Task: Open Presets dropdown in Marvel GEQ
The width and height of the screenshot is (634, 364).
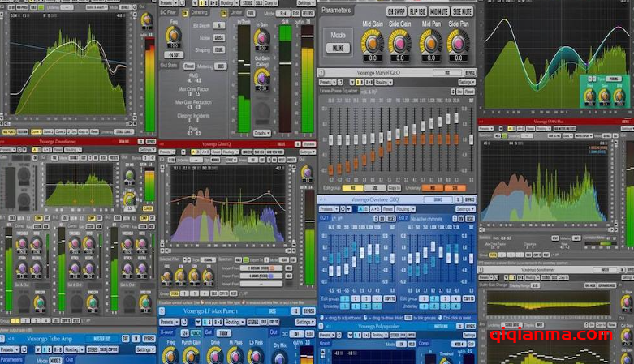Action: pyautogui.click(x=326, y=82)
